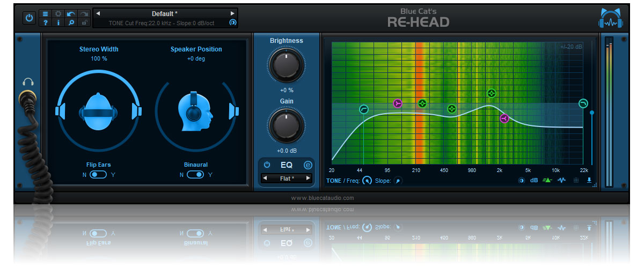This screenshot has height=268, width=644.
Task: Select the raised green peak filter node
Action: pyautogui.click(x=491, y=93)
